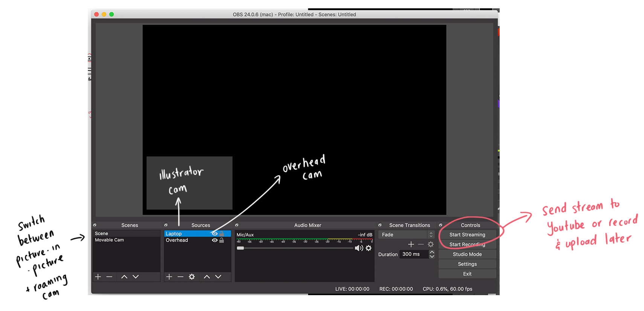
Task: Toggle visibility of the Overhead source
Action: tap(215, 240)
